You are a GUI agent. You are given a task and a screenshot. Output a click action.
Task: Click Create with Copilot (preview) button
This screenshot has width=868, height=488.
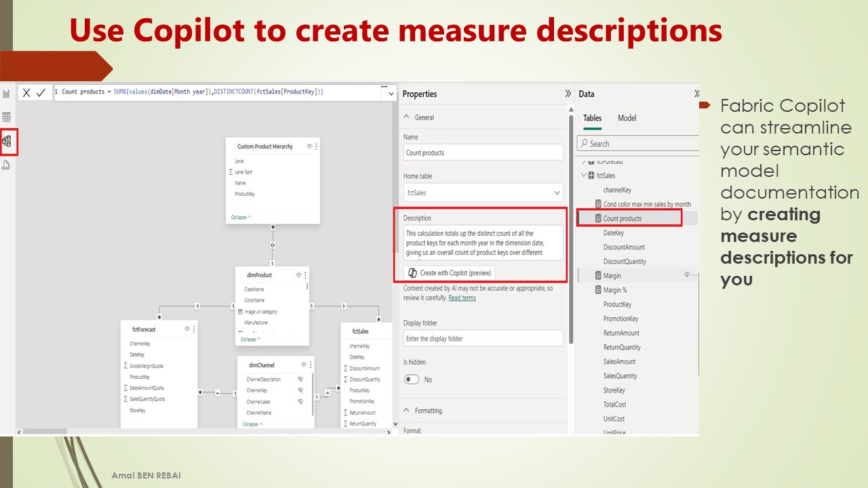pos(450,273)
